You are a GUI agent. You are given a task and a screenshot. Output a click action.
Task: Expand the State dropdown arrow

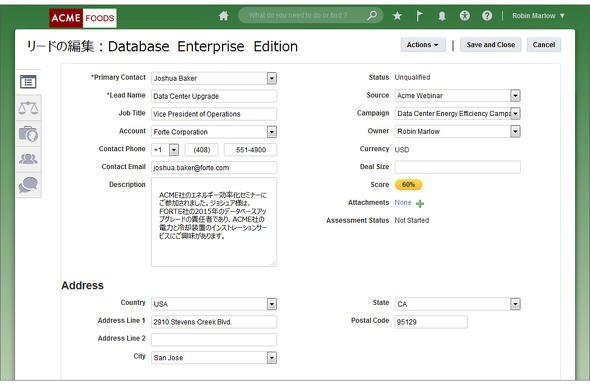click(x=515, y=304)
